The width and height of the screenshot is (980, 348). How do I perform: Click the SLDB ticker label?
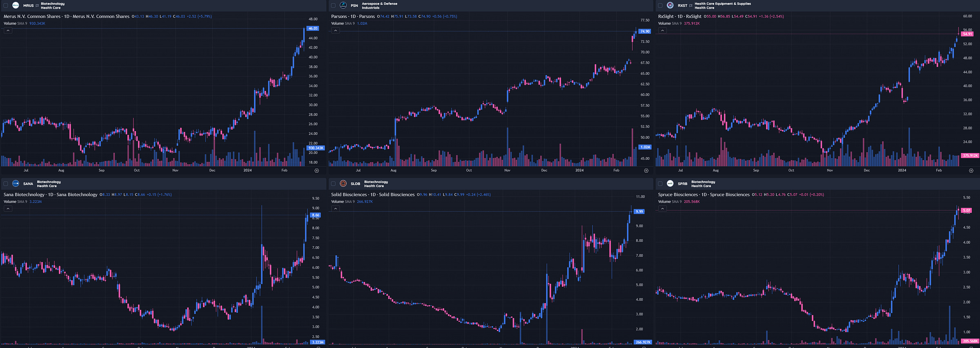click(355, 184)
